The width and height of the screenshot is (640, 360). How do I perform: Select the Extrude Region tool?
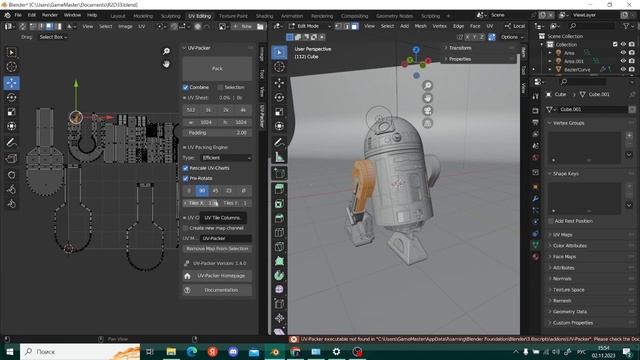[x=280, y=189]
